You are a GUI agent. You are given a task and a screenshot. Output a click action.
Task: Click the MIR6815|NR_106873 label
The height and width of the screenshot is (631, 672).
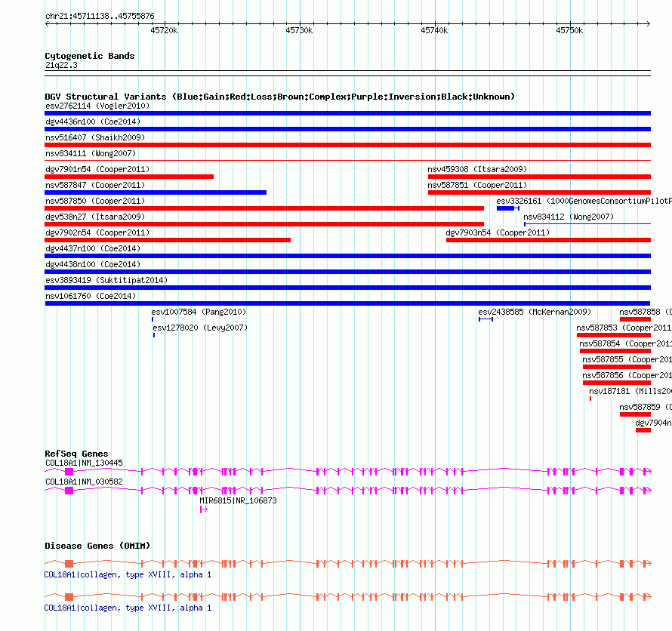[x=238, y=500]
